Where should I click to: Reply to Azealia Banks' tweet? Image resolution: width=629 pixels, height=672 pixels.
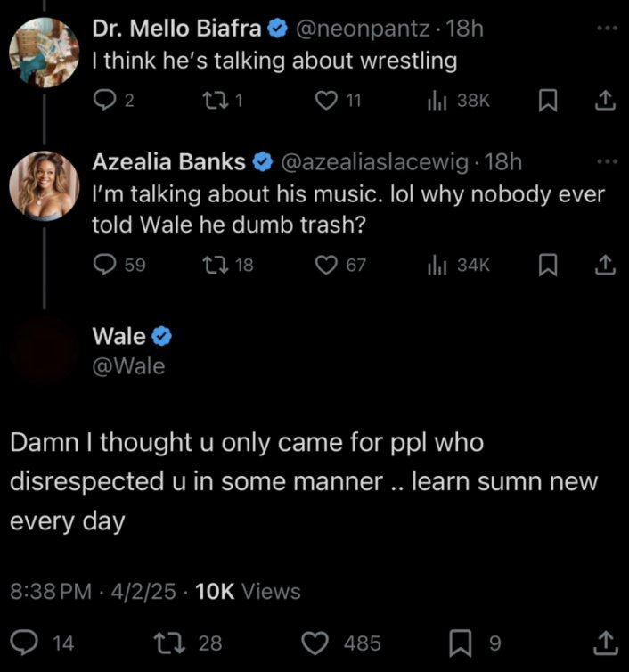(104, 265)
